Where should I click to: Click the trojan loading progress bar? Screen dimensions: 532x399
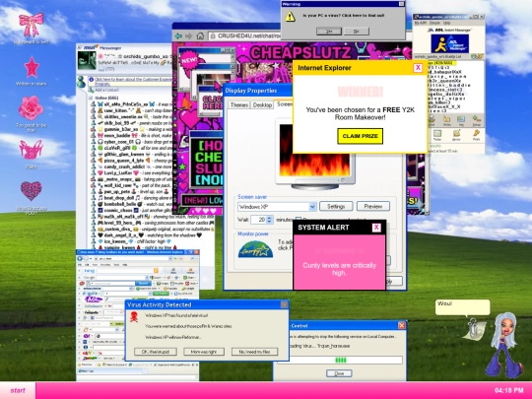pyautogui.click(x=340, y=360)
